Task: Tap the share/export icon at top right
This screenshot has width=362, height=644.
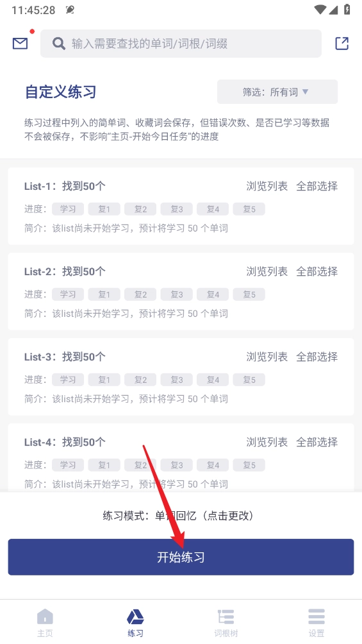Action: pyautogui.click(x=341, y=43)
